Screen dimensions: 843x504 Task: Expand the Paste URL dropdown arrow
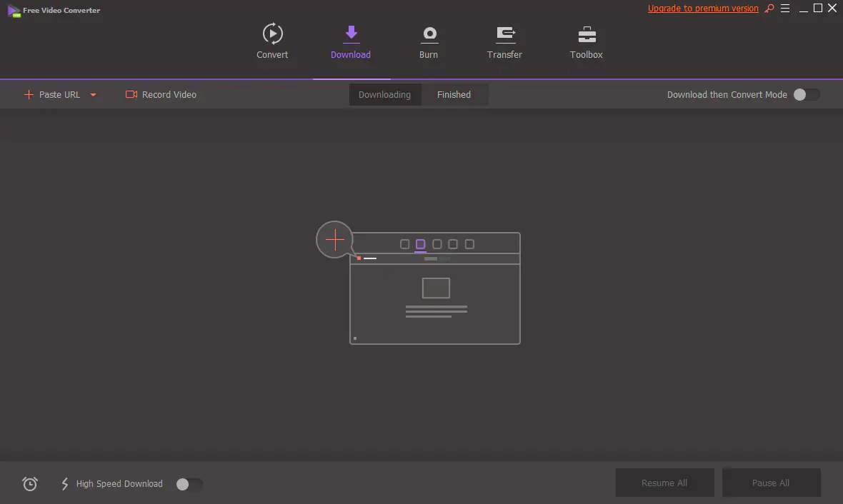coord(93,95)
